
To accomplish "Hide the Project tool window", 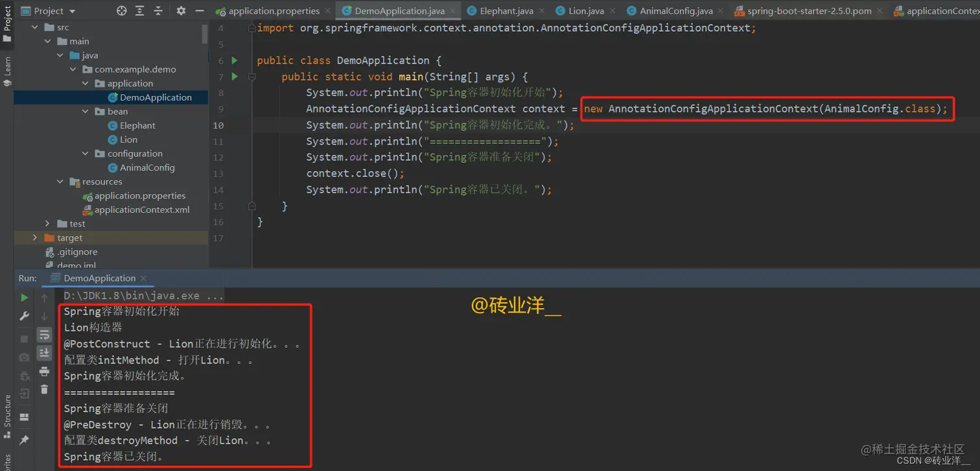I will point(199,11).
